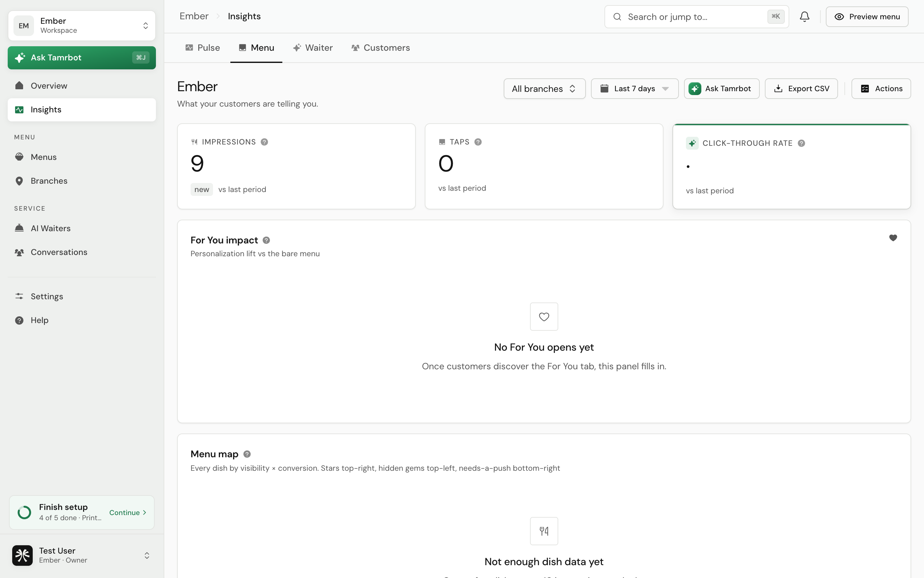924x578 pixels.
Task: Click Continue on Finish setup
Action: 128,512
